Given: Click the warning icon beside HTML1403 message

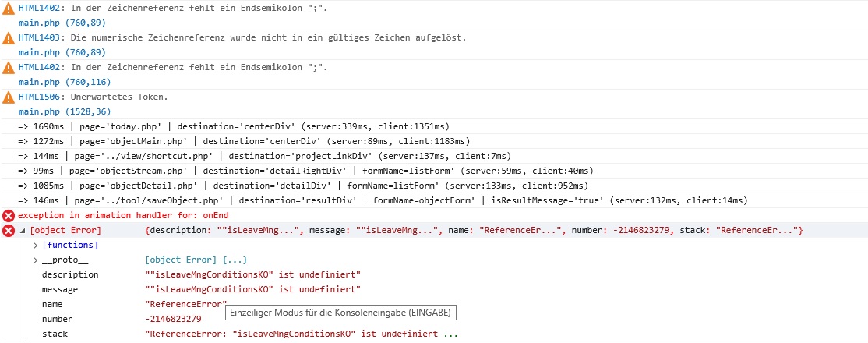Looking at the screenshot, I should pyautogui.click(x=9, y=37).
